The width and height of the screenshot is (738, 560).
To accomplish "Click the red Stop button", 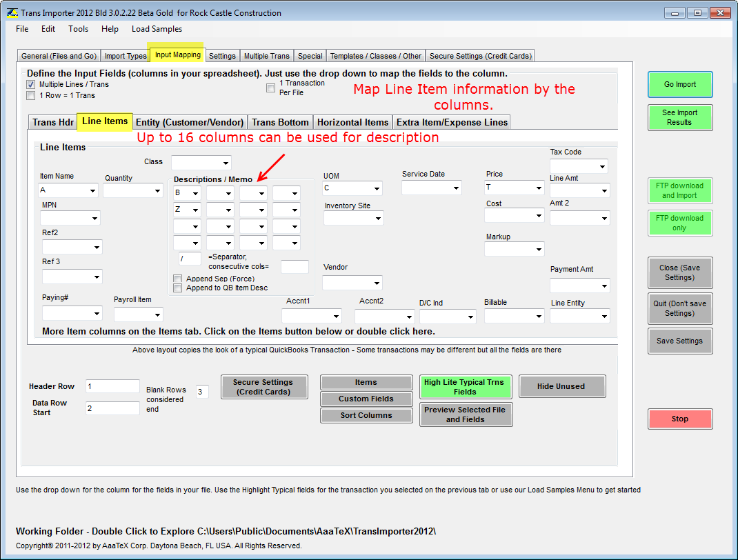I will tap(679, 419).
